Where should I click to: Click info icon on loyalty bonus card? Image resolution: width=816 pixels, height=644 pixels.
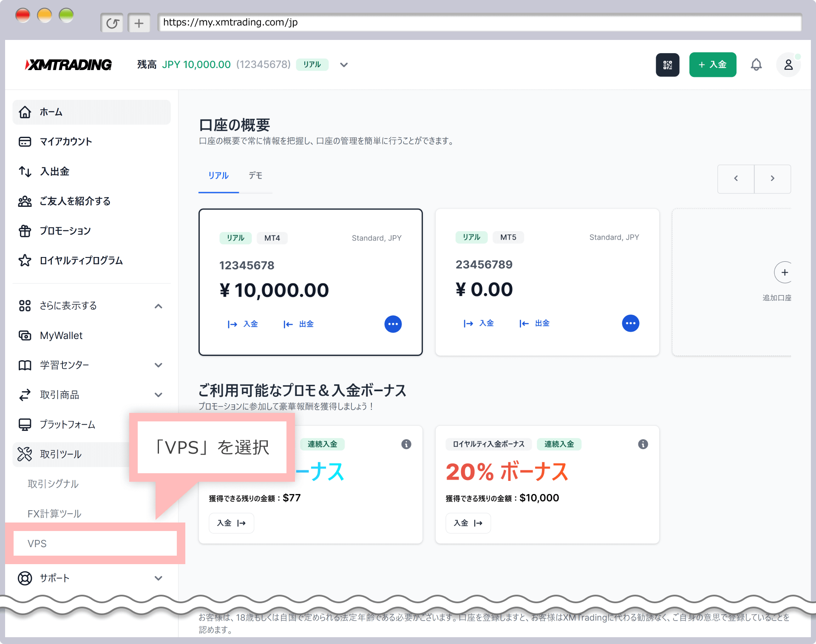[x=643, y=444]
